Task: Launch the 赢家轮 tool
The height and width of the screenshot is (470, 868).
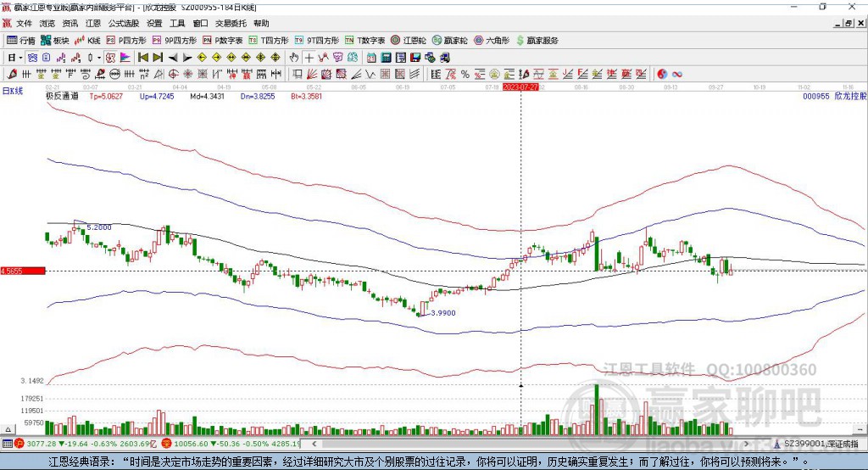Action: pyautogui.click(x=450, y=41)
